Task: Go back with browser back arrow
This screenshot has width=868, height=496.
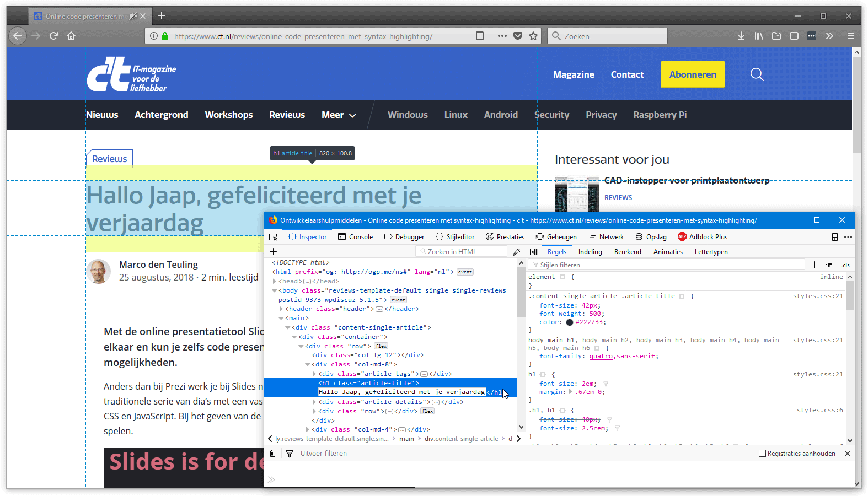Action: click(18, 36)
